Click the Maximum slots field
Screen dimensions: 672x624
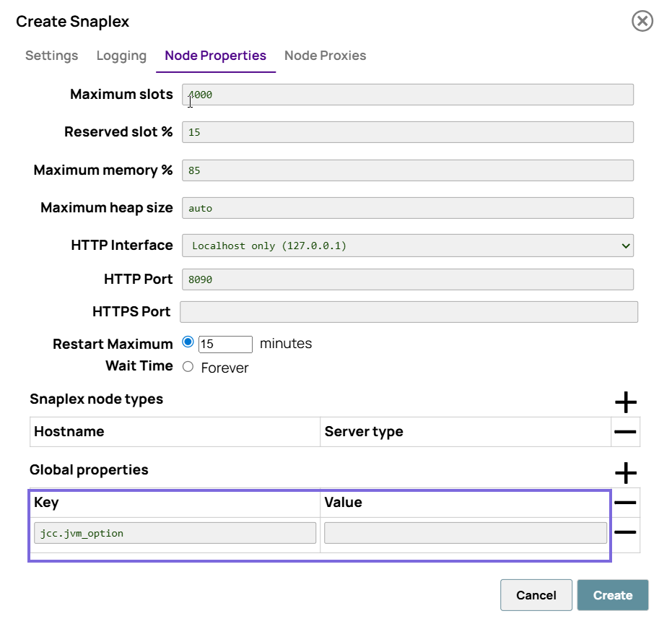point(407,95)
